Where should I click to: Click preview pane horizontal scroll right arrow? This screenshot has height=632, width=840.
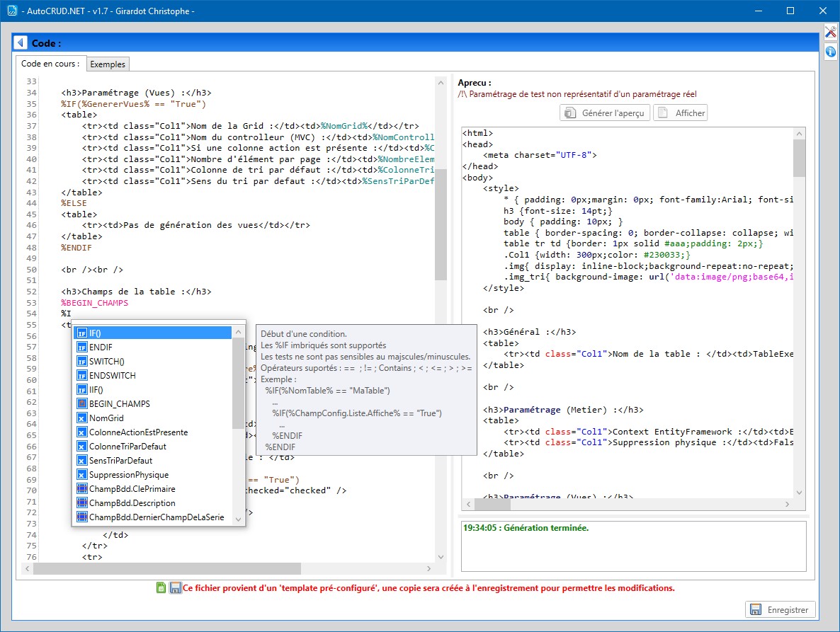[787, 504]
